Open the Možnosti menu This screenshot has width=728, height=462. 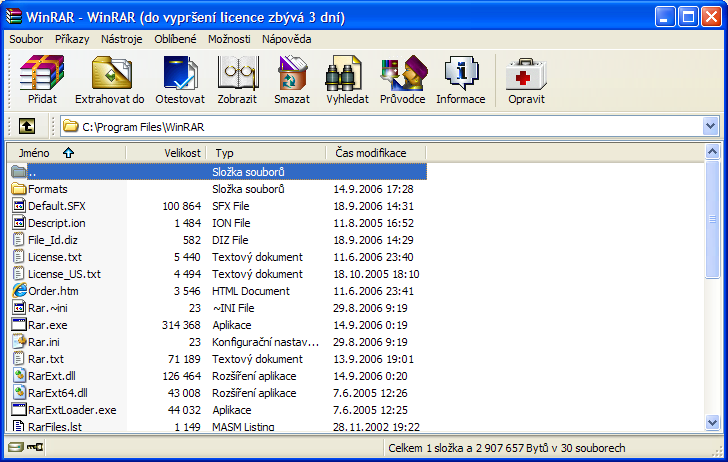coord(229,39)
